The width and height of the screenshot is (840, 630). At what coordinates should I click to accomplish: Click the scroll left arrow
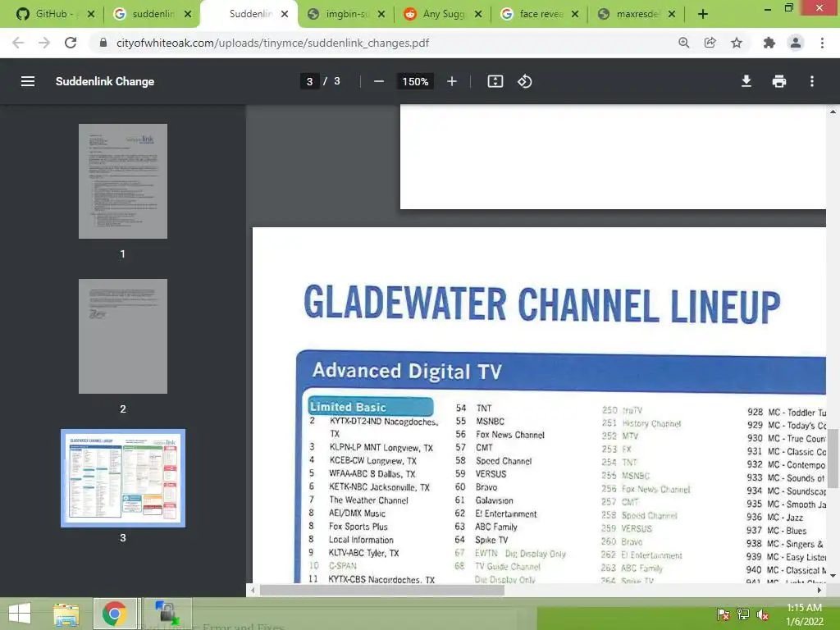tap(253, 591)
